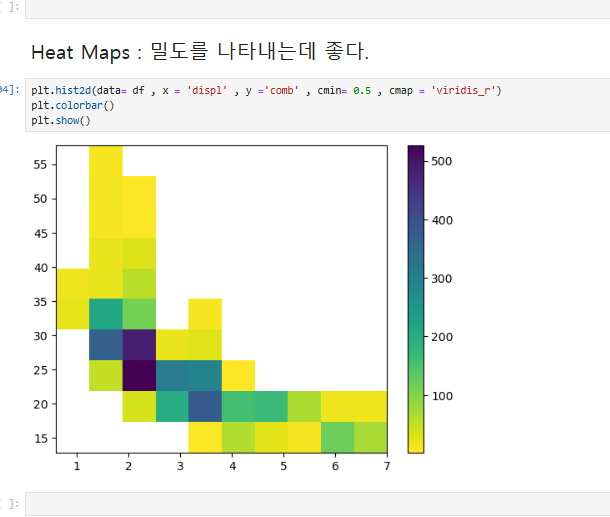Click the execution prompt of the hist2d cell
This screenshot has height=517, width=610.
click(x=9, y=90)
